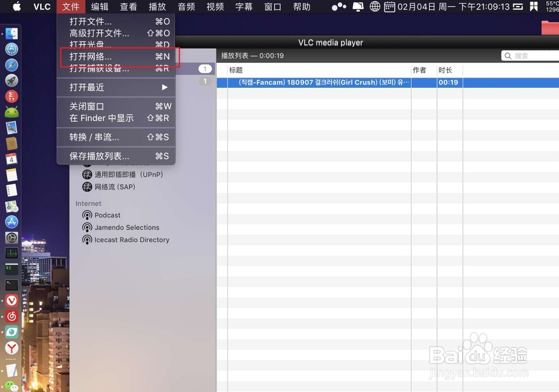Select the 网络流 (SAP) stream icon
The height and width of the screenshot is (392, 559).
point(87,187)
